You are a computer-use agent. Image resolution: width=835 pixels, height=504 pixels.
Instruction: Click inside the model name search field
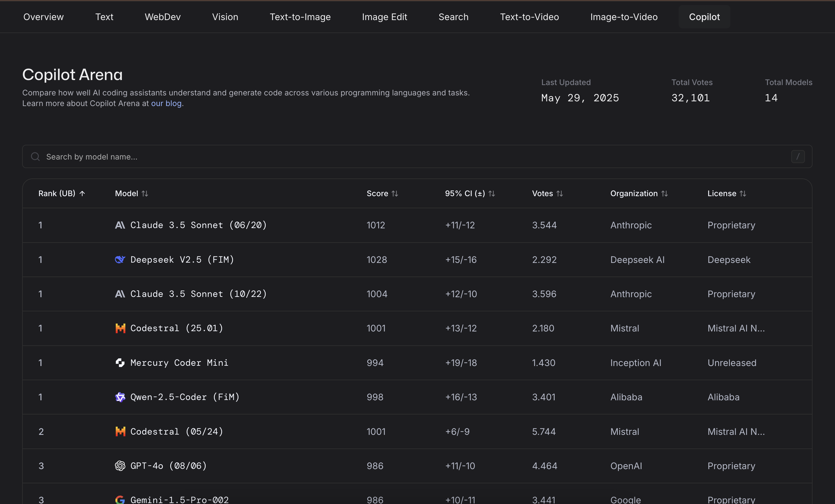(x=237, y=156)
